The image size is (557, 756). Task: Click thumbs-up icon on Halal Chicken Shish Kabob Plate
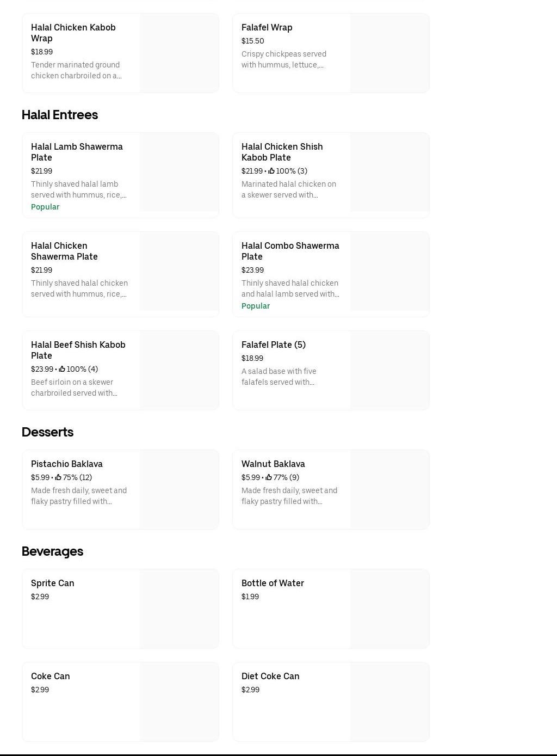coord(271,171)
